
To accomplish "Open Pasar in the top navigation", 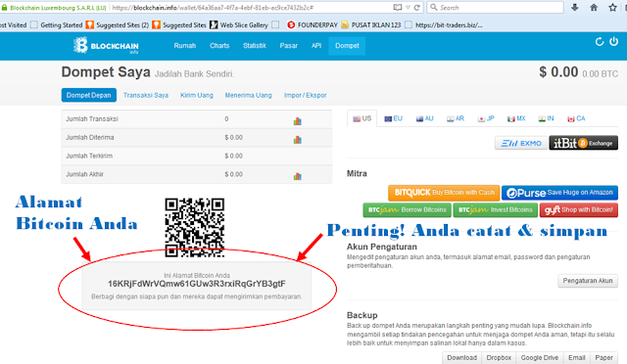I will click(x=289, y=46).
